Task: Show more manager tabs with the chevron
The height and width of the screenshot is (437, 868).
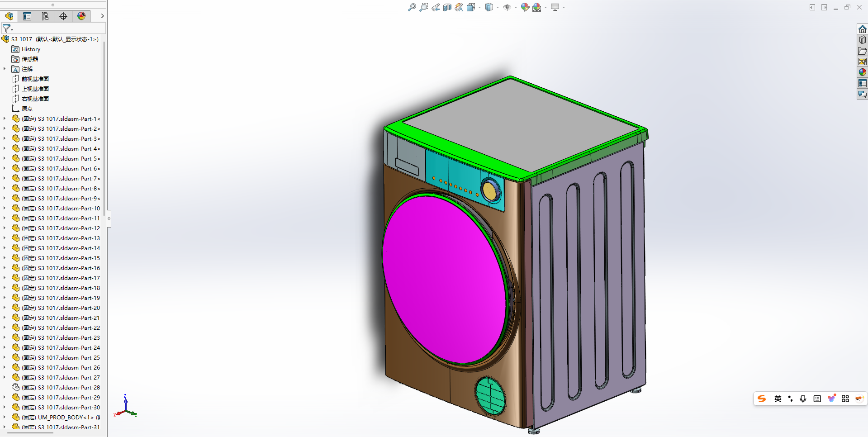Action: coord(103,16)
